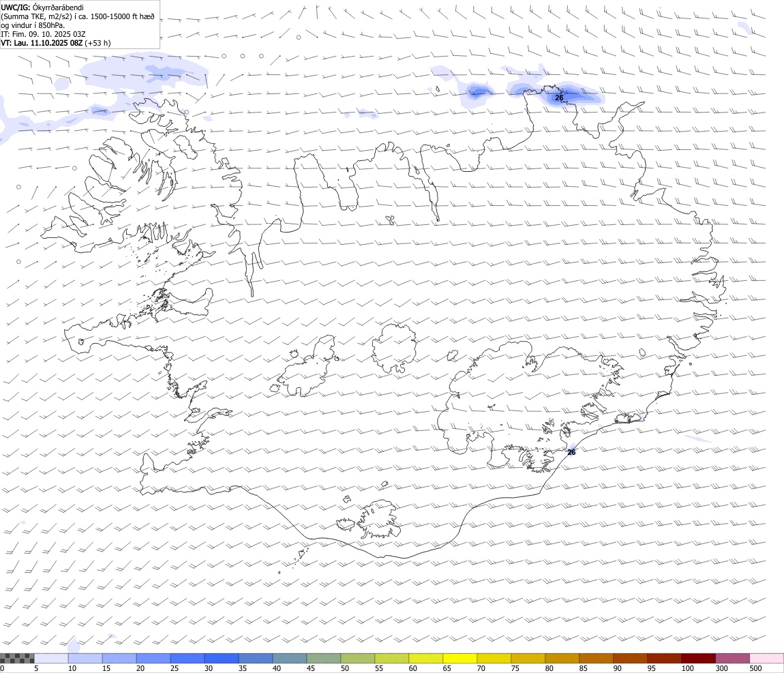Click the 60–65 lemon yellow legend swatch
This screenshot has height=673, width=784.
[x=426, y=658]
